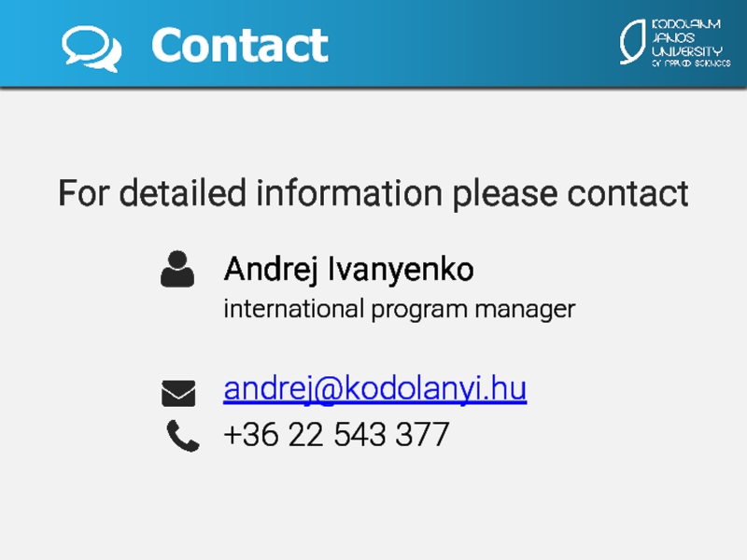Click the name Andrej Ivanyenko
The image size is (747, 560).
(x=348, y=270)
